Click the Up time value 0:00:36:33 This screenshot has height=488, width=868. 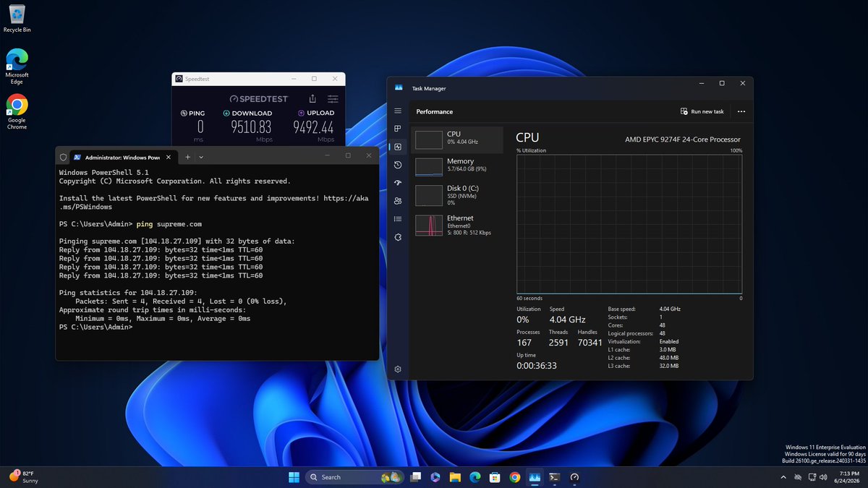(x=537, y=366)
